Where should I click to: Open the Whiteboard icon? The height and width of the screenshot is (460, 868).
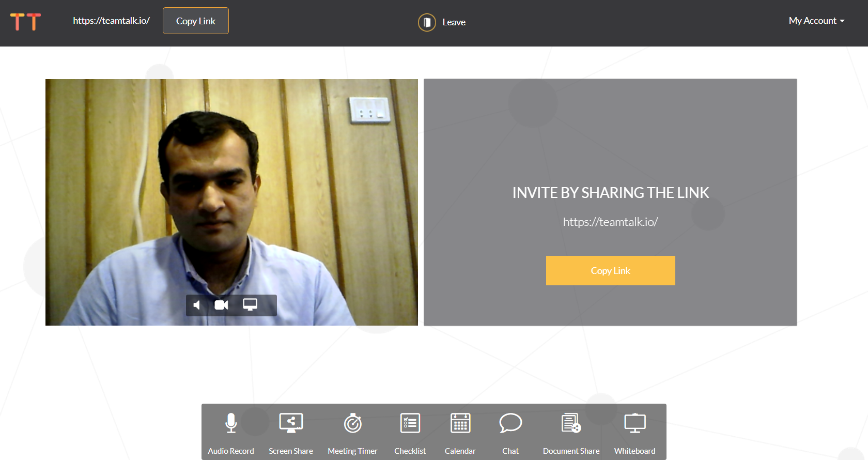[635, 423]
